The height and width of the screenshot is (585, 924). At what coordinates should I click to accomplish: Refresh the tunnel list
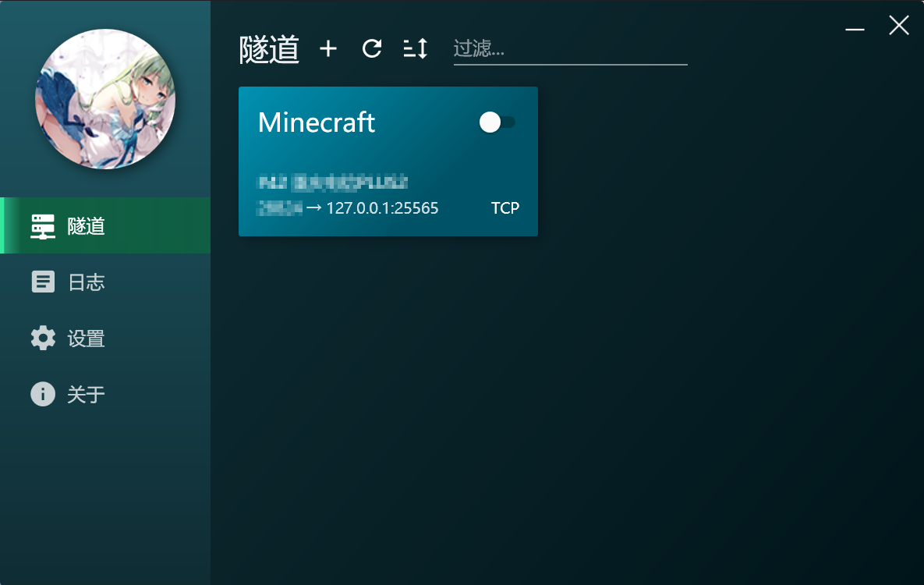coord(372,48)
